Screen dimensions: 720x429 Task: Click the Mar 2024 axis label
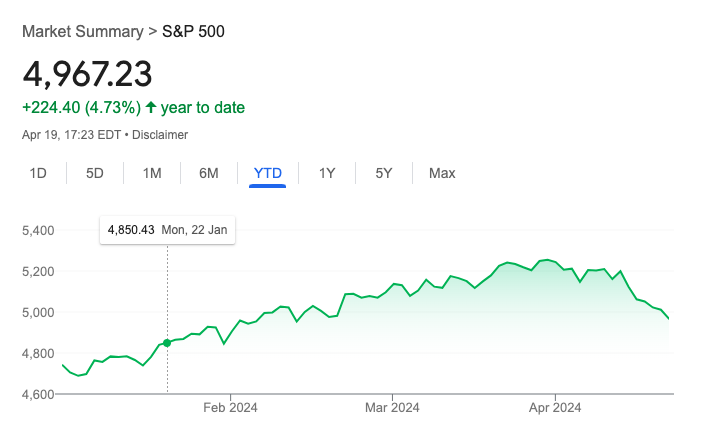tap(392, 407)
